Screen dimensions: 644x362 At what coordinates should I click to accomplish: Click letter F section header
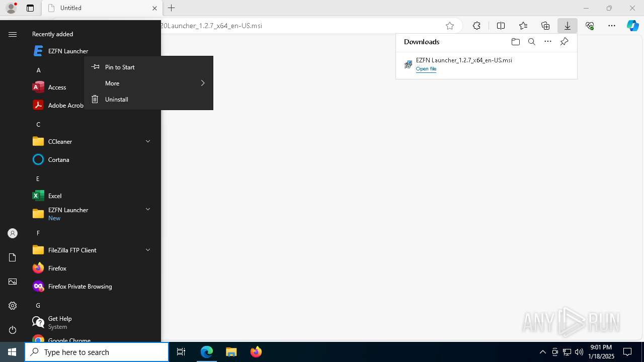38,233
